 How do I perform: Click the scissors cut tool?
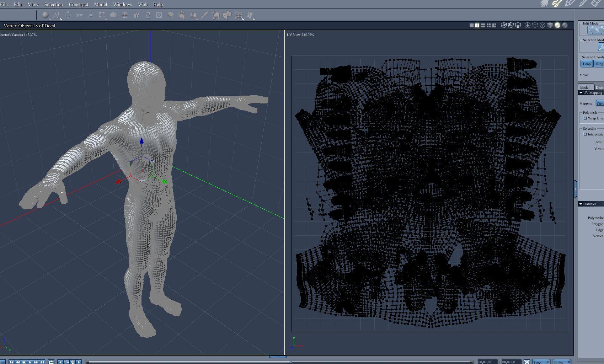click(x=79, y=15)
